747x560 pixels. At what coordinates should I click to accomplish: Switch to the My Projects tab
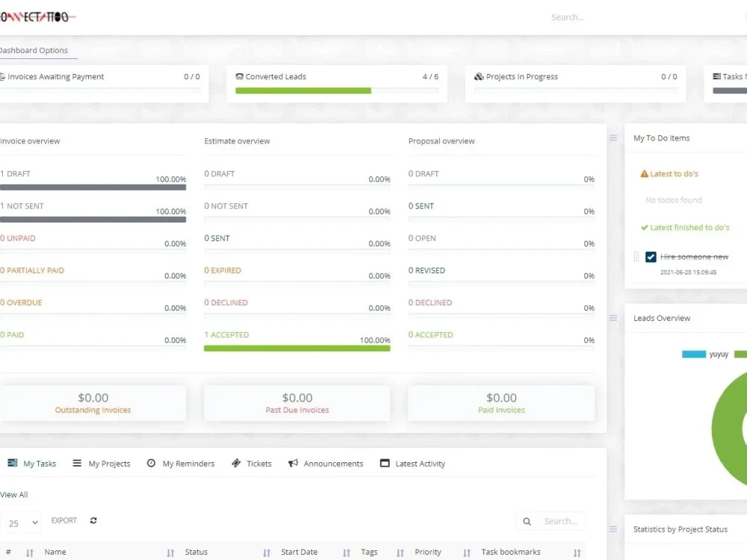pos(102,463)
